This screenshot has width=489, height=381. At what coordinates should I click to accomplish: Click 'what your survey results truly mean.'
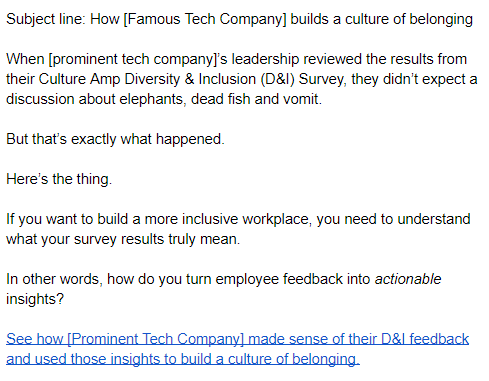pyautogui.click(x=123, y=239)
